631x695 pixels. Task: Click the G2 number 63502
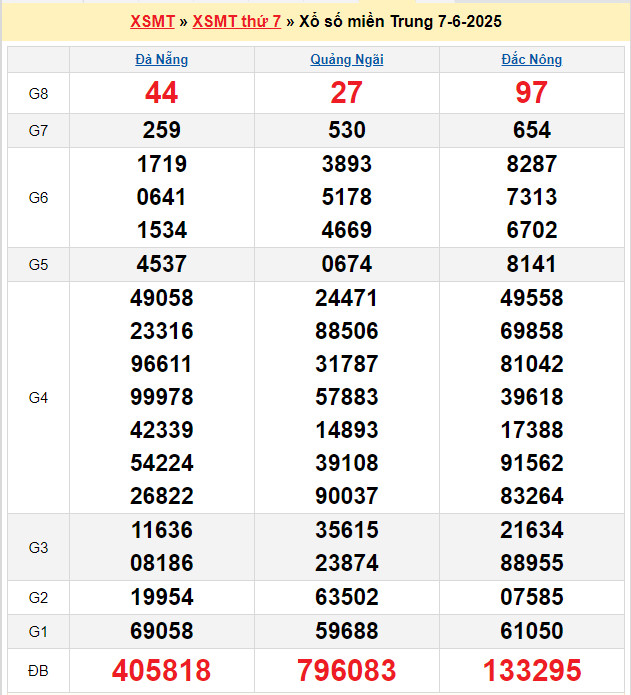click(x=347, y=597)
